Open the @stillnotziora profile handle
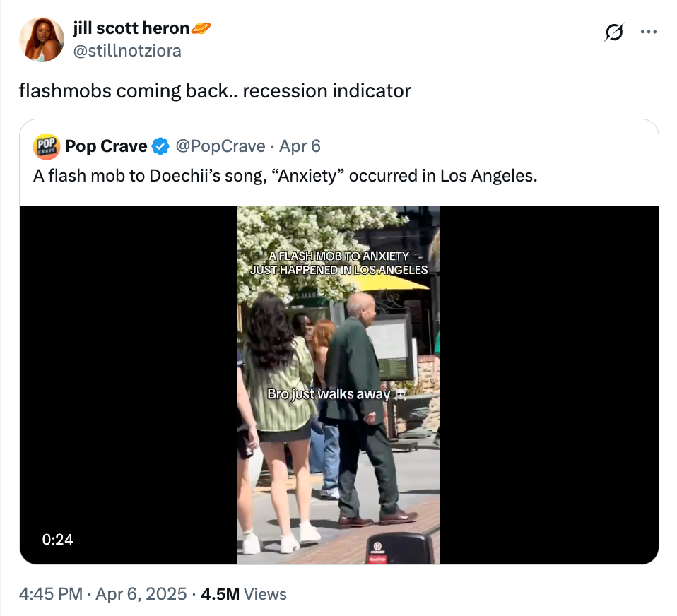Viewport: 677px width, 616px height. pyautogui.click(x=127, y=51)
